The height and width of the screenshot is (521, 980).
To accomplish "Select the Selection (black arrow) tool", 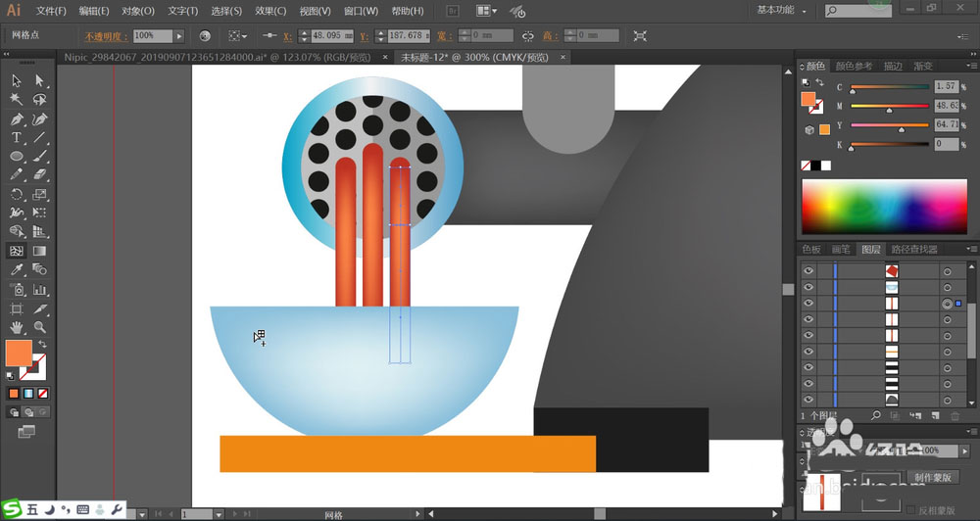I will [x=17, y=80].
